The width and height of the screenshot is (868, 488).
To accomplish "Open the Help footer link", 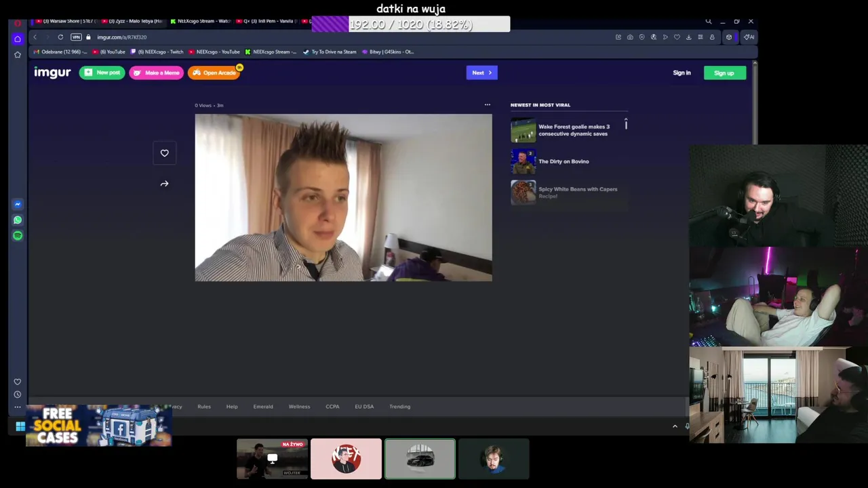I will click(x=232, y=407).
